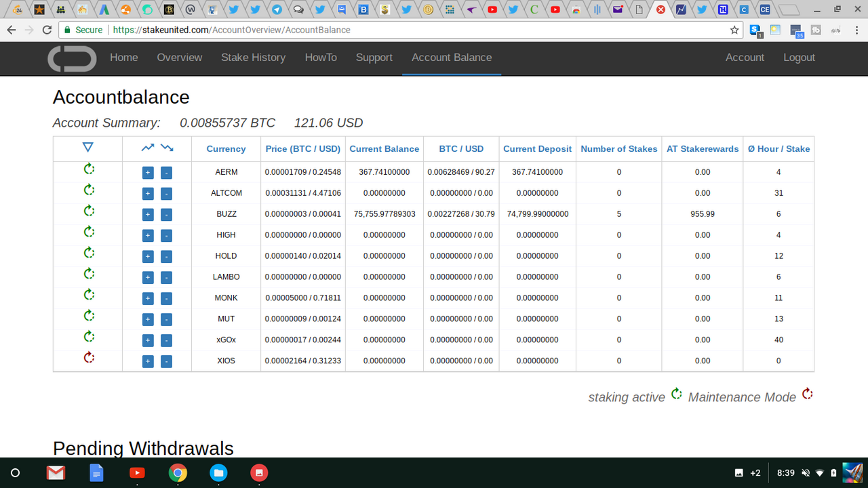Click the red maintenance icon for XIOS
The width and height of the screenshot is (868, 488).
[88, 358]
